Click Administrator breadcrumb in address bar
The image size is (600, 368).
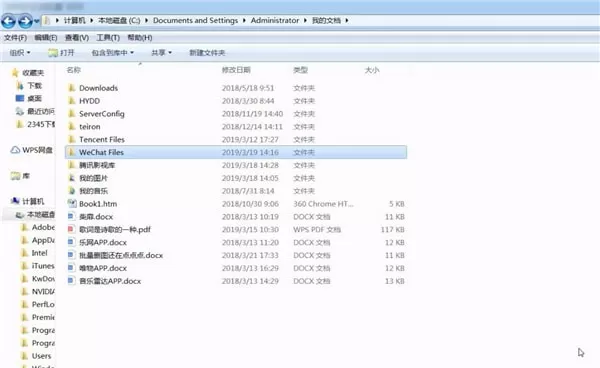coord(275,21)
